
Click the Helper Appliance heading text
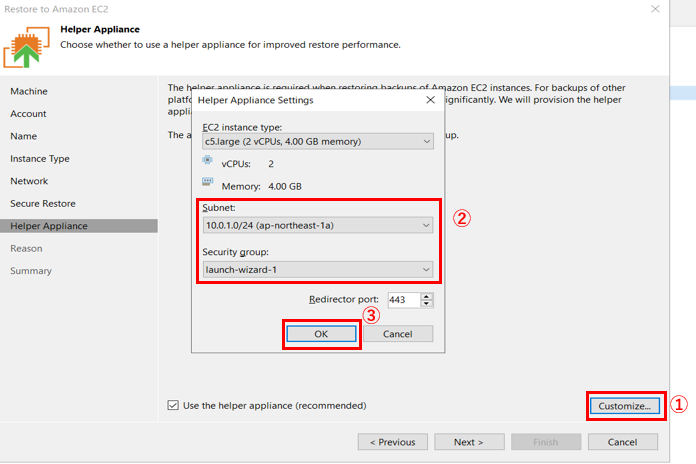coord(100,29)
